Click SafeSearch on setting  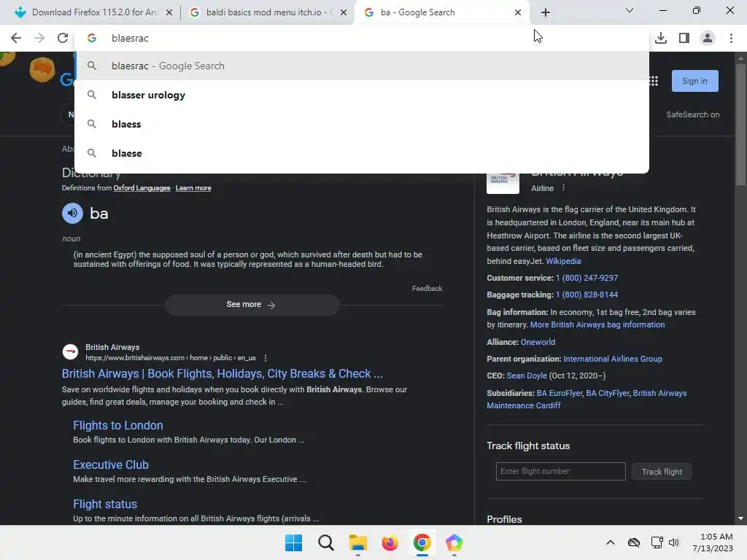tap(693, 114)
